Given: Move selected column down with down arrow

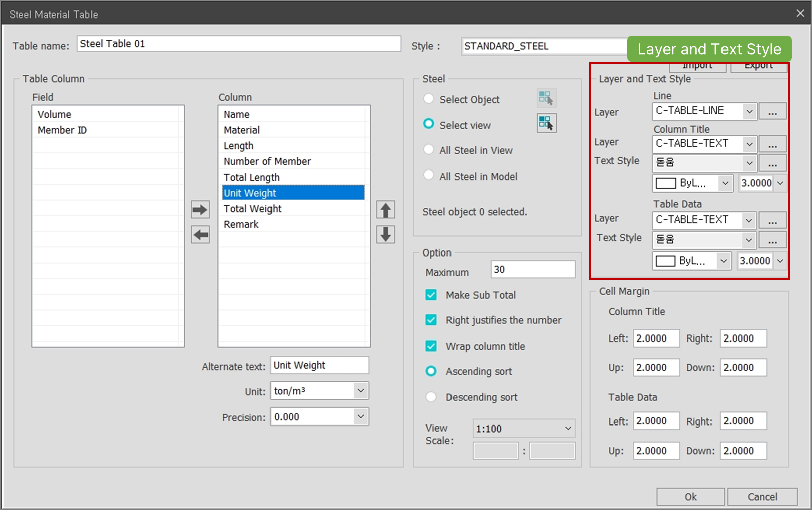Looking at the screenshot, I should coord(386,235).
